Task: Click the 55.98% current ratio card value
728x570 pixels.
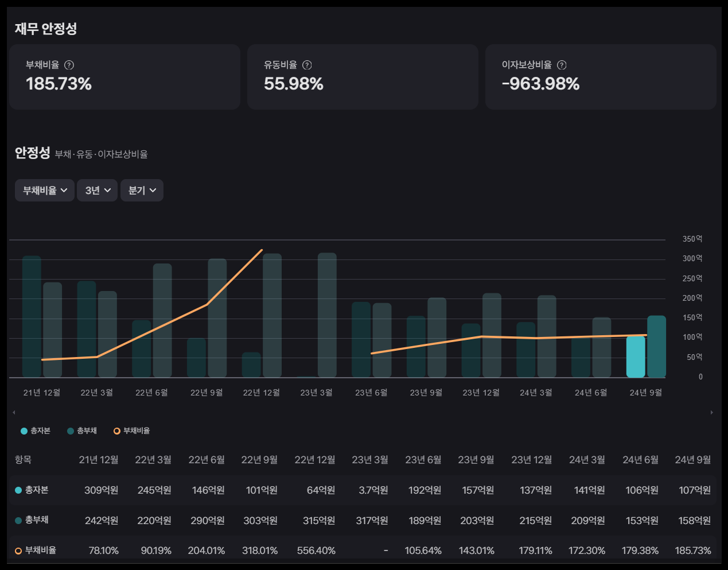Action: coord(294,84)
